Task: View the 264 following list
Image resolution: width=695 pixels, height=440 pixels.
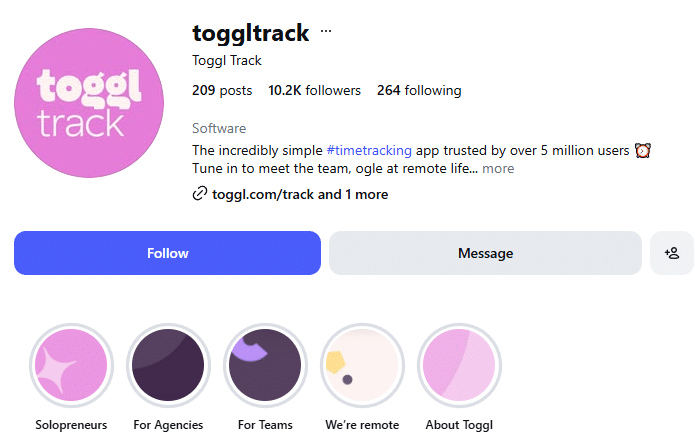Action: click(419, 90)
